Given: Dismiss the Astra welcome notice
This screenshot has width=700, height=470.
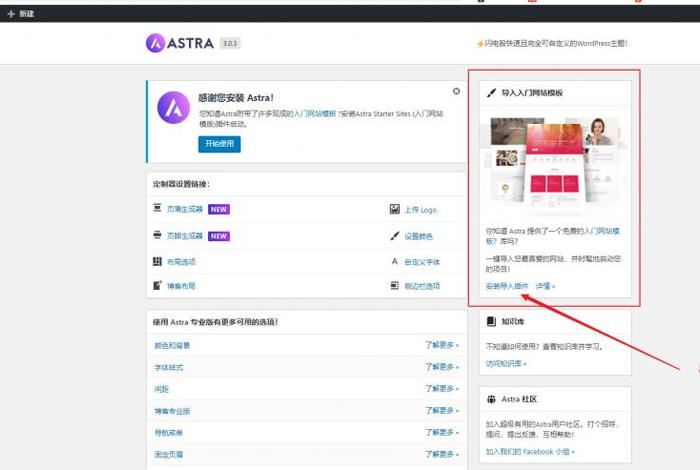Looking at the screenshot, I should point(456,91).
